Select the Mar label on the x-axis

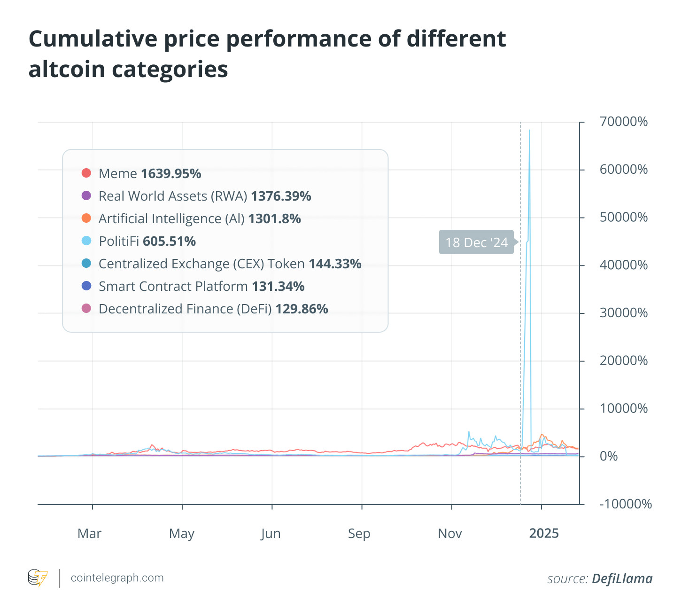click(x=89, y=534)
